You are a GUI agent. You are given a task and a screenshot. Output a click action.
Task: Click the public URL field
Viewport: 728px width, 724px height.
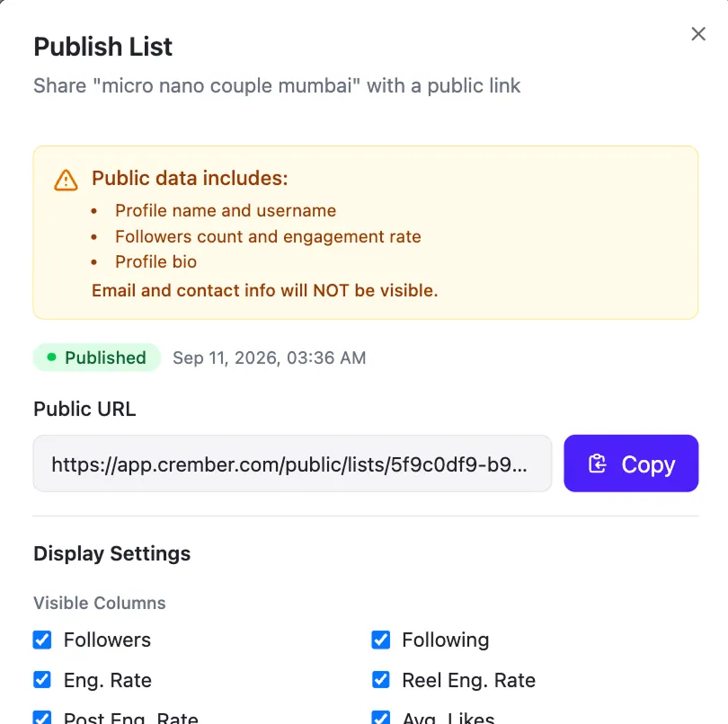pyautogui.click(x=292, y=464)
